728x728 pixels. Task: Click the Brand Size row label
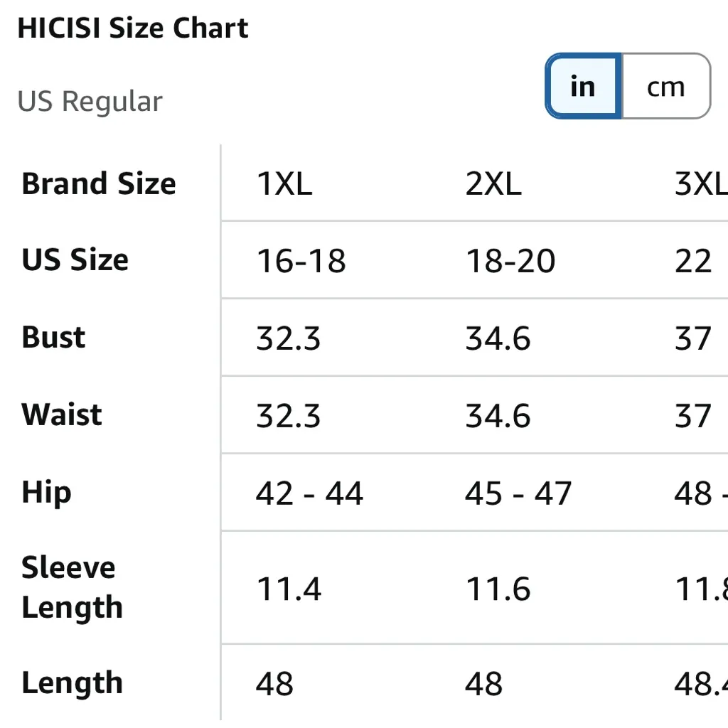[x=99, y=184]
